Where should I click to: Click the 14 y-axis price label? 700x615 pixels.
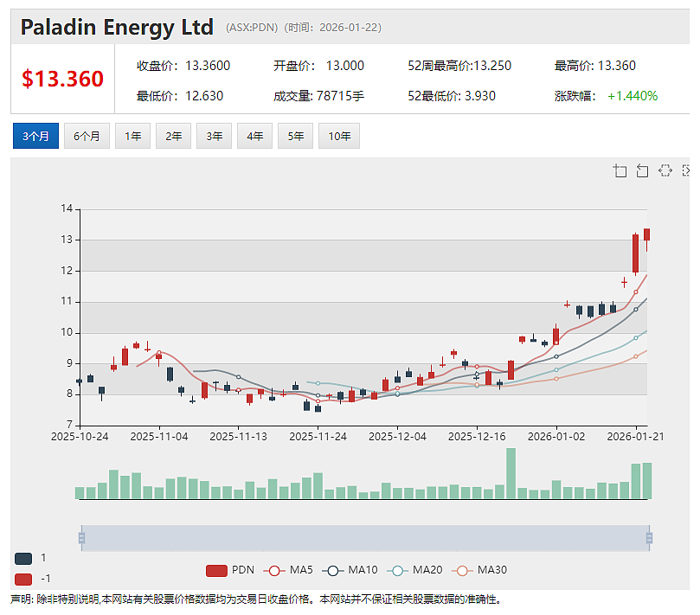click(x=67, y=208)
